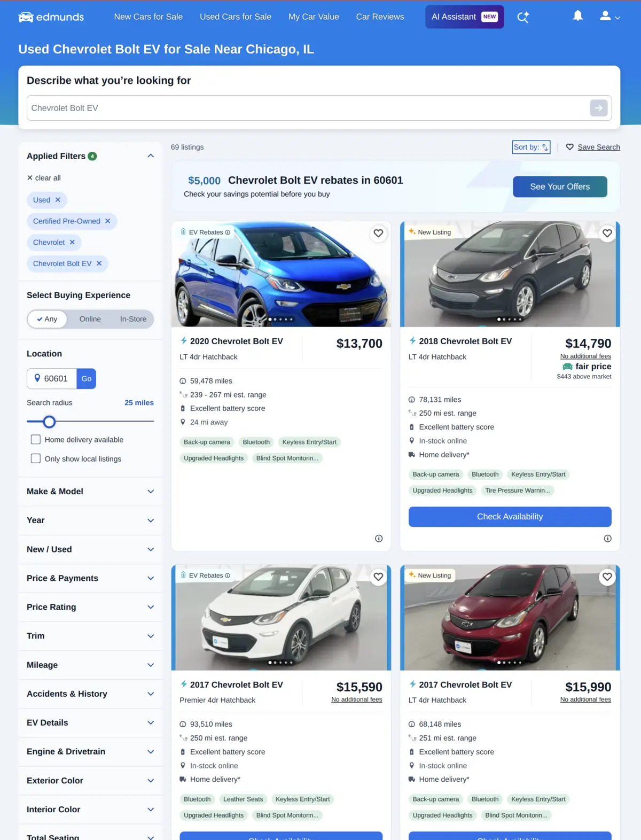This screenshot has height=840, width=641.
Task: Click the Save Search heart icon
Action: (x=570, y=147)
